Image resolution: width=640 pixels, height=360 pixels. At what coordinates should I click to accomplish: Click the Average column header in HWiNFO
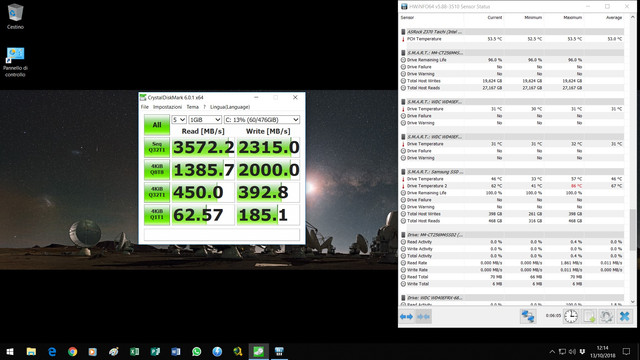tap(614, 18)
